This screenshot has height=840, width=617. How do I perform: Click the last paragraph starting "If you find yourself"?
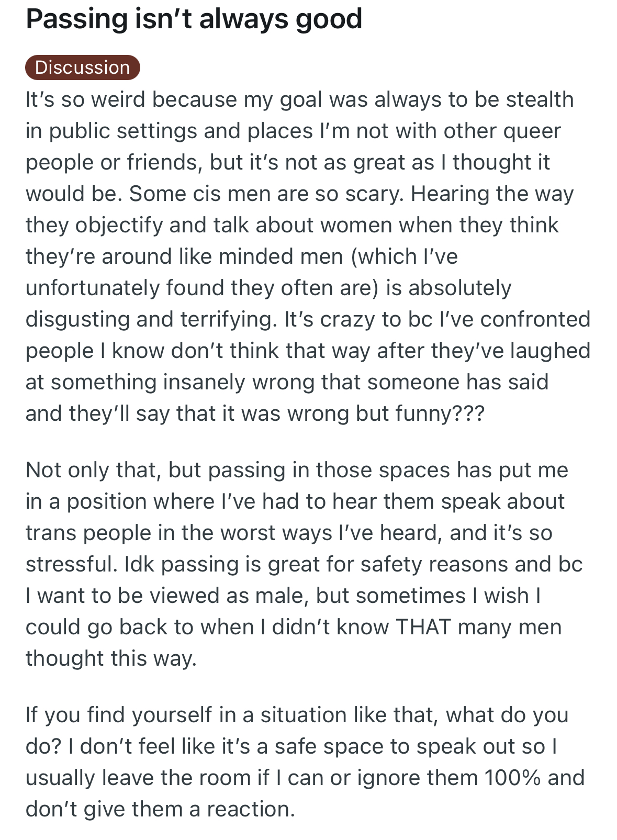click(305, 762)
